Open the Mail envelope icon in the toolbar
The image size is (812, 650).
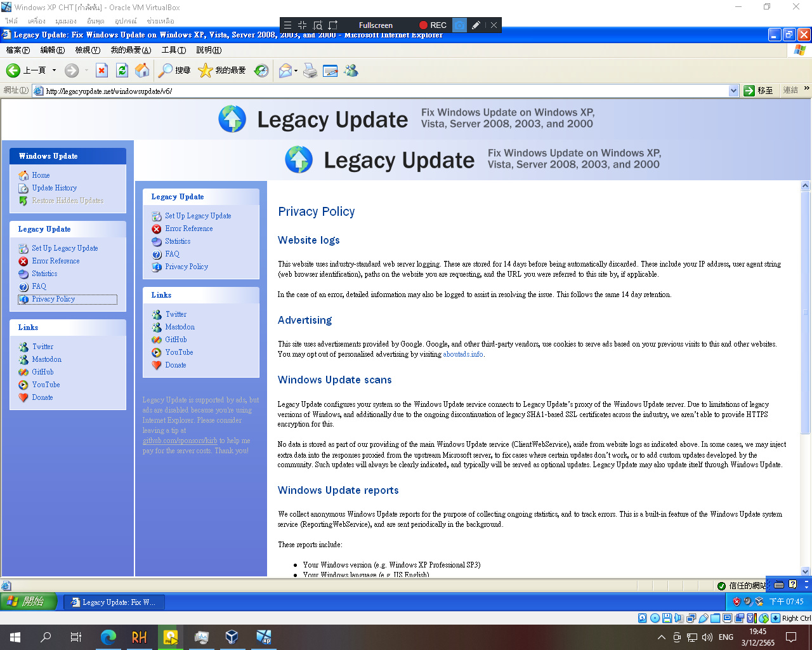coord(285,70)
